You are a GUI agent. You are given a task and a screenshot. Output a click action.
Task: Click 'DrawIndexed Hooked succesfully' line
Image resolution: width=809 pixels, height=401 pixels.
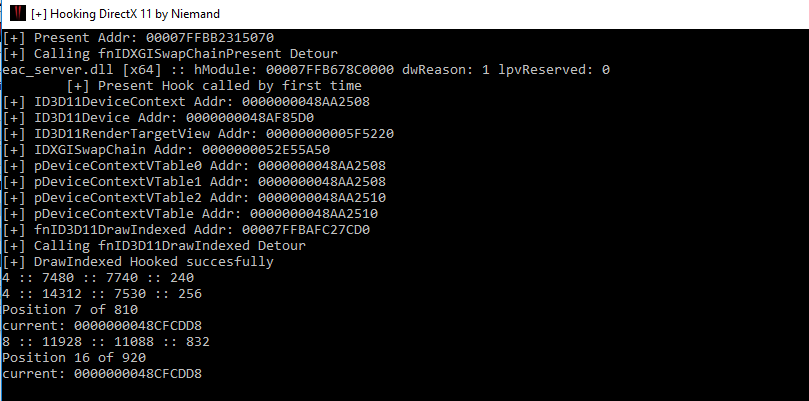pos(138,262)
